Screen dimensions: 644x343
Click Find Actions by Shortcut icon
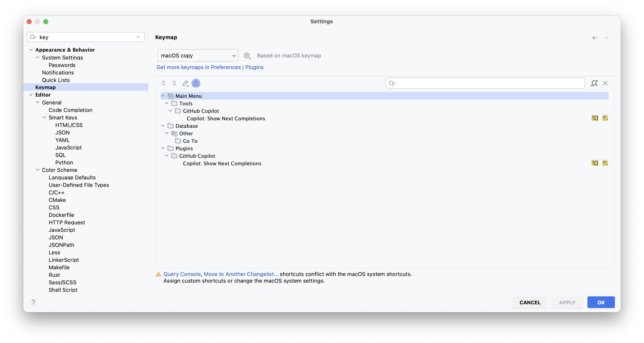(x=594, y=83)
